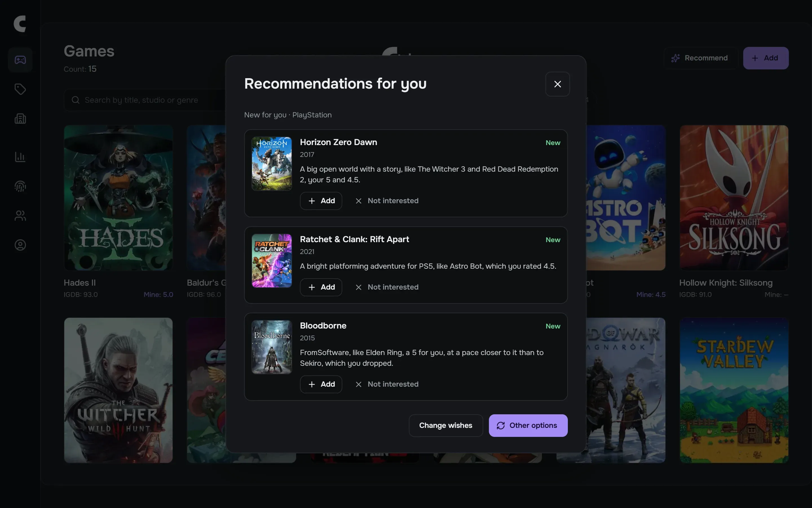Open God of War Ragnarök cover

[x=626, y=390]
